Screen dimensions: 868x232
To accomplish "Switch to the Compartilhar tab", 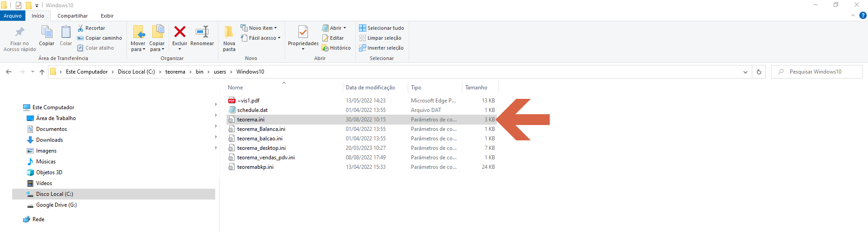I will point(73,16).
